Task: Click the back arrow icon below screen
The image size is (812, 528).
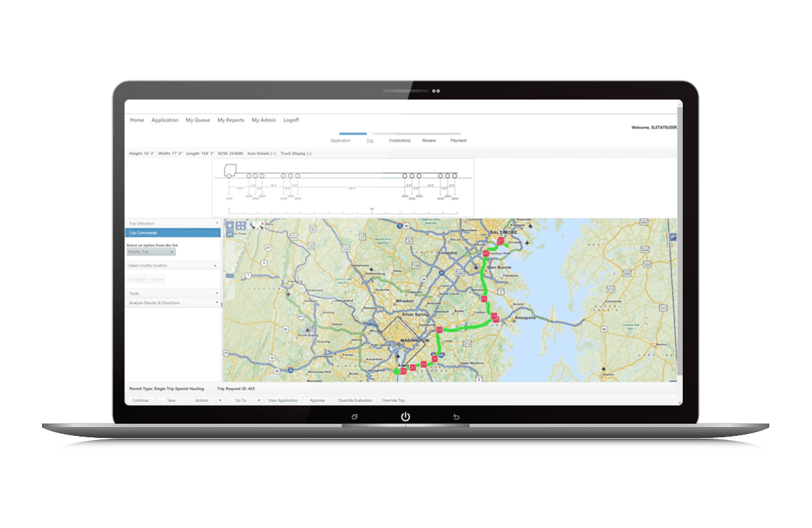Action: (x=456, y=416)
